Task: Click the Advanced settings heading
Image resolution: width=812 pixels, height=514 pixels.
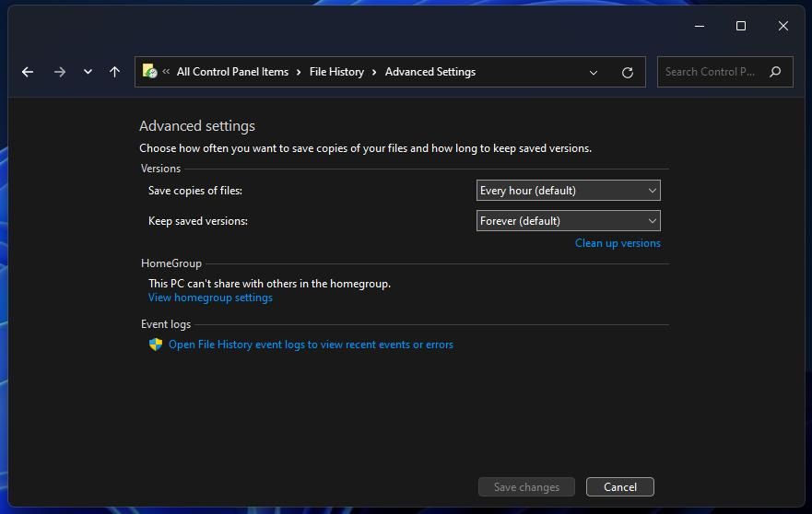Action: (197, 126)
